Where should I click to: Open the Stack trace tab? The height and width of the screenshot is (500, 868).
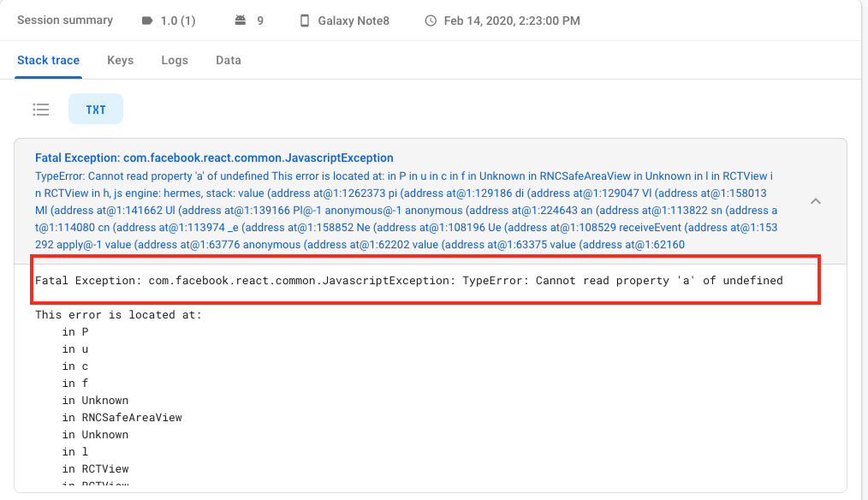pos(48,61)
